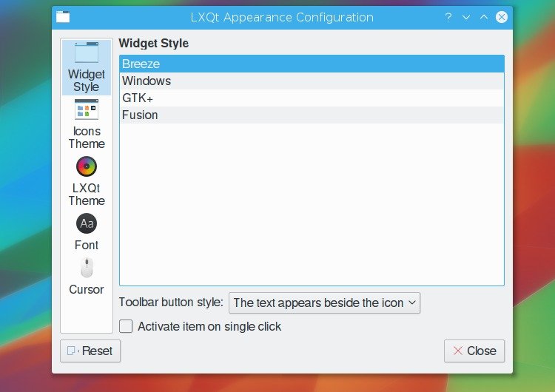555x392 pixels.
Task: Click the window menu icon in title bar
Action: [x=63, y=17]
